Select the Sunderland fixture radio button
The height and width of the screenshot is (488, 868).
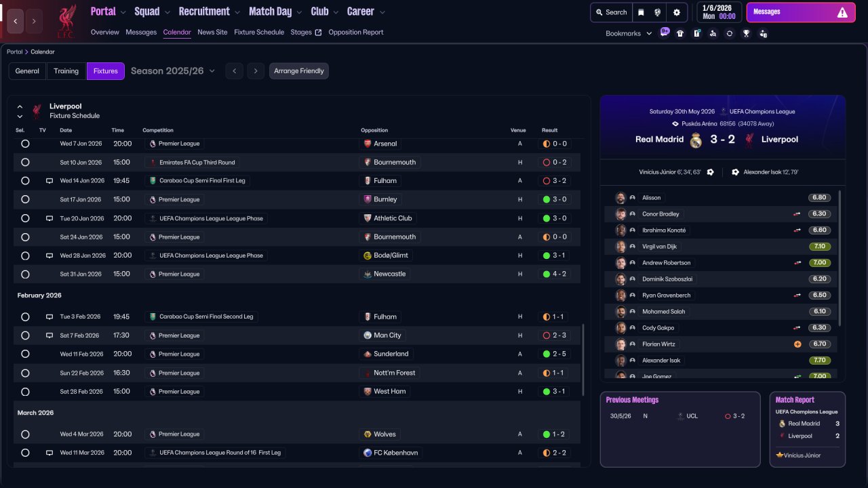pyautogui.click(x=25, y=354)
